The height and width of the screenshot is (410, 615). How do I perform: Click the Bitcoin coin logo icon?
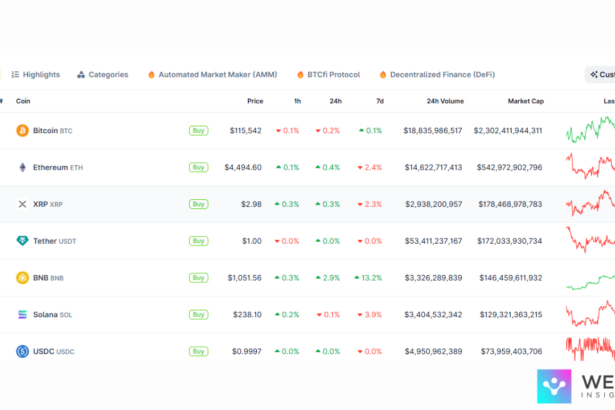(x=22, y=130)
